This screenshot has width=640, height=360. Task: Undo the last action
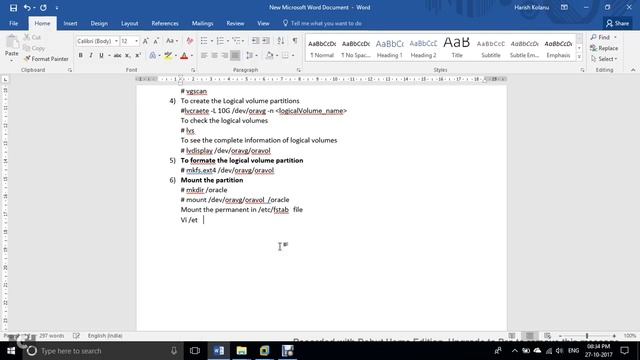(27, 8)
